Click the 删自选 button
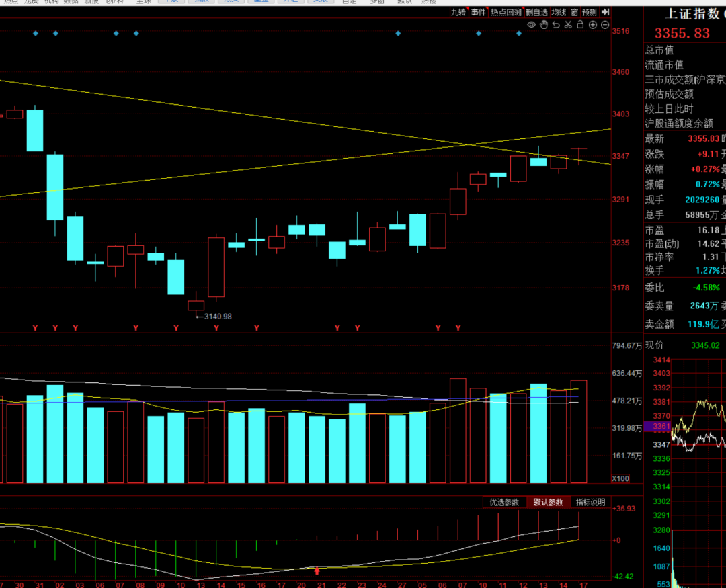Viewport: 726px width, 588px height. tap(536, 12)
